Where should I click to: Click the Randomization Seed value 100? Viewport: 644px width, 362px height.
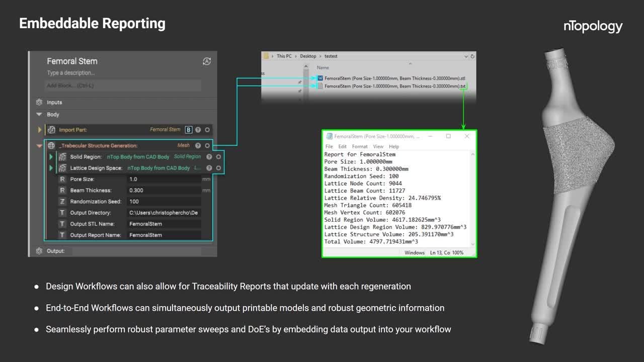point(164,202)
